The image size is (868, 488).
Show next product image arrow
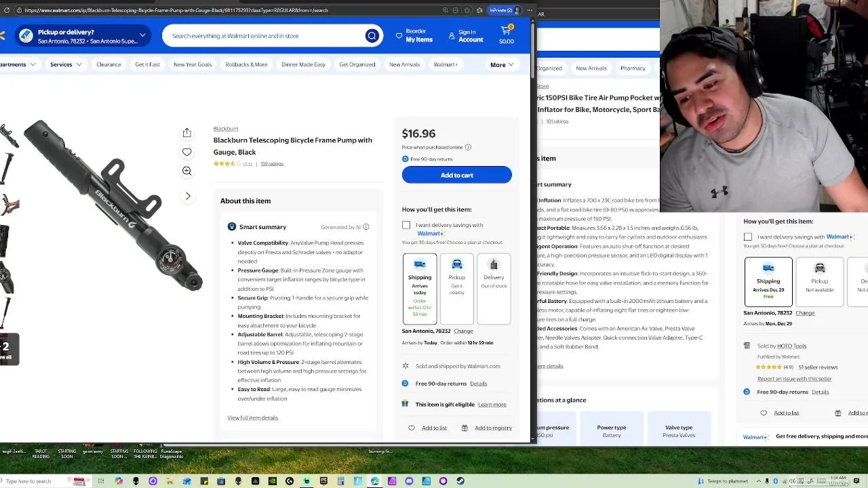coord(188,196)
